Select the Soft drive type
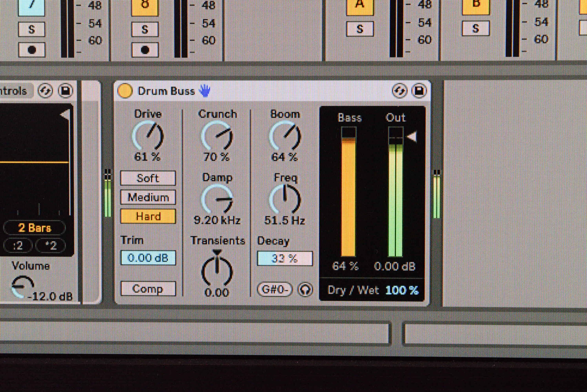Viewport: 587px width, 392px height. (x=148, y=178)
